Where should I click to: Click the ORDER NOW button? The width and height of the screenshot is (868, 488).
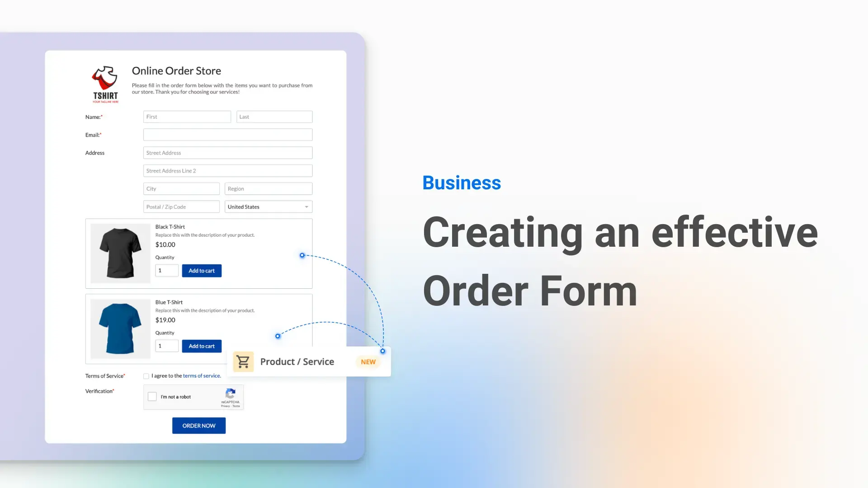(198, 426)
